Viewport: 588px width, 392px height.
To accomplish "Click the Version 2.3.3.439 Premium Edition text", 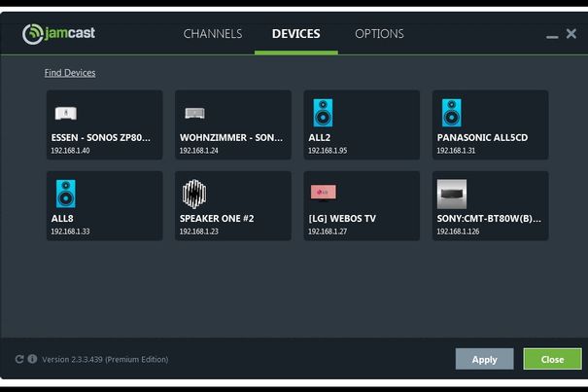I will pos(105,359).
